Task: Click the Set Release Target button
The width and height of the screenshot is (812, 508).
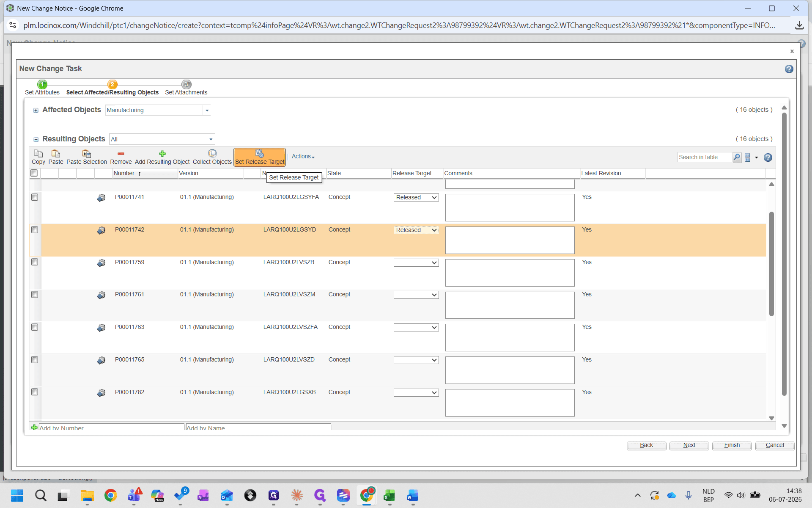Action: coord(260,157)
